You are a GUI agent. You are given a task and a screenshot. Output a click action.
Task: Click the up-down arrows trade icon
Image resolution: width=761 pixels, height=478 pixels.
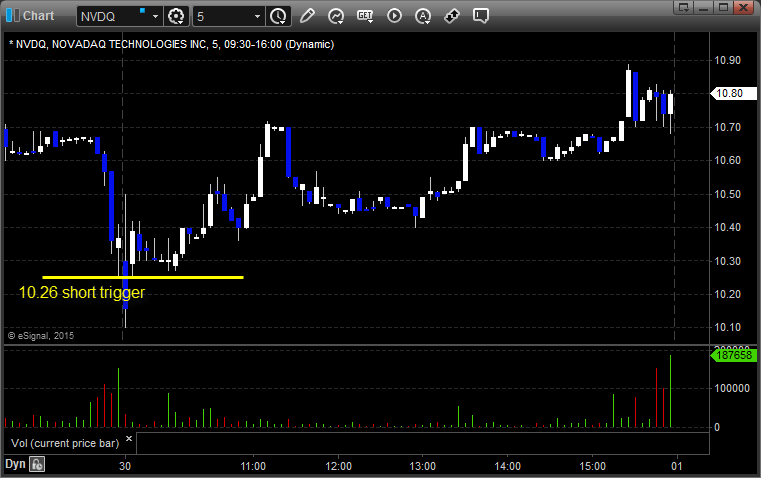coord(452,16)
